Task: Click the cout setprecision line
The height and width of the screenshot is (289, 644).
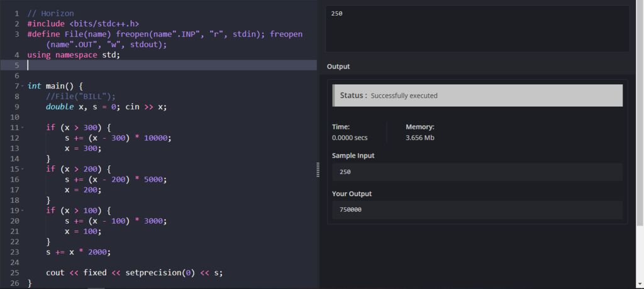Action: point(134,273)
